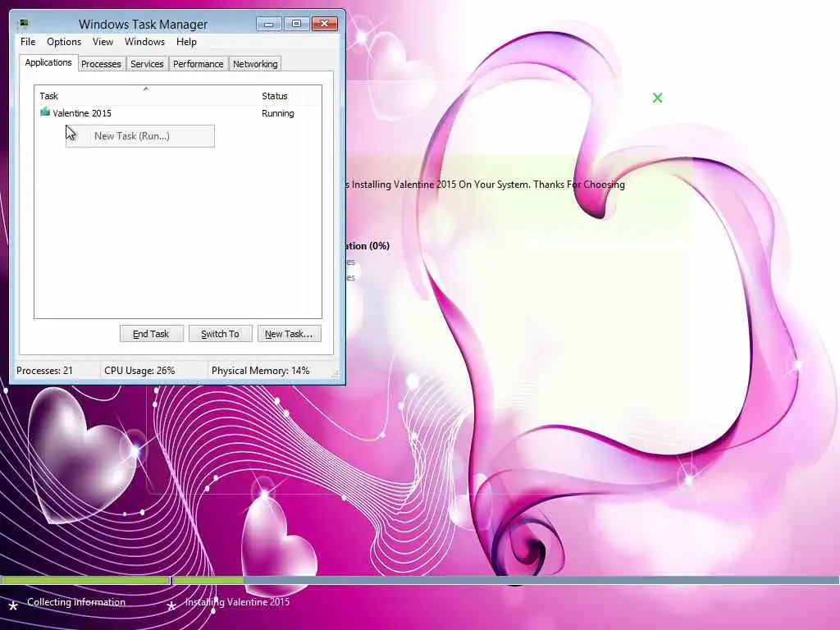Maximize the Task Manager window
Image resolution: width=840 pixels, height=630 pixels.
(296, 24)
